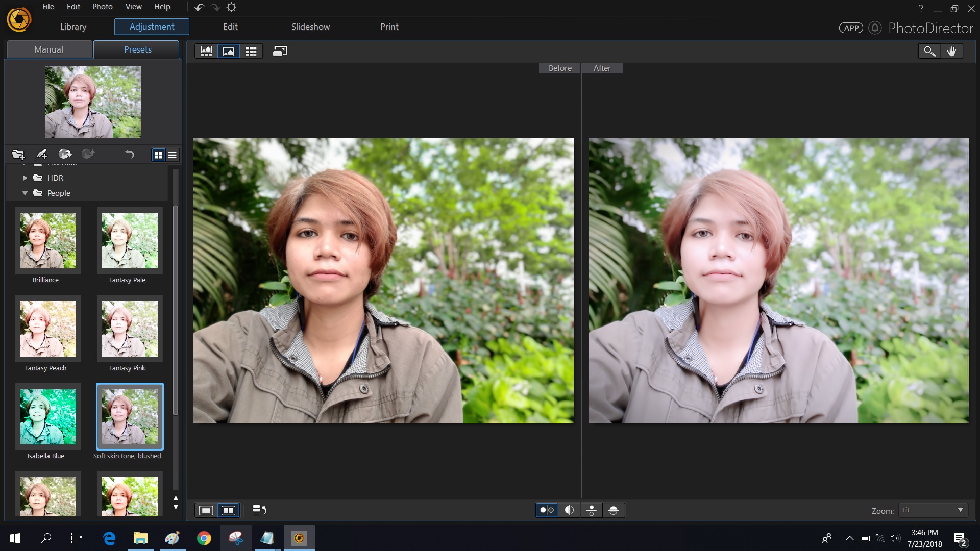Image resolution: width=980 pixels, height=551 pixels.
Task: Switch to viewer only mode icon
Action: pos(229,51)
